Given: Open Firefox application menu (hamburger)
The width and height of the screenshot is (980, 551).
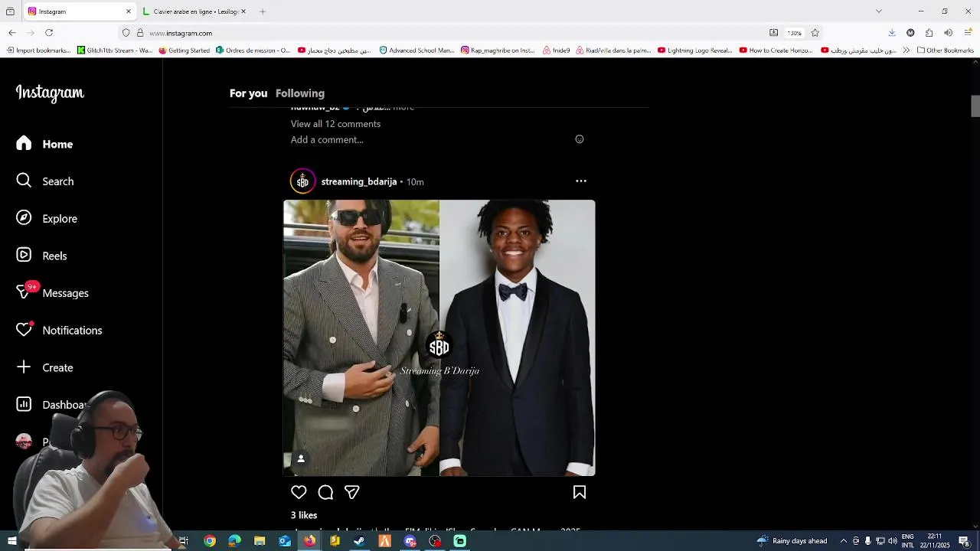Looking at the screenshot, I should point(966,33).
